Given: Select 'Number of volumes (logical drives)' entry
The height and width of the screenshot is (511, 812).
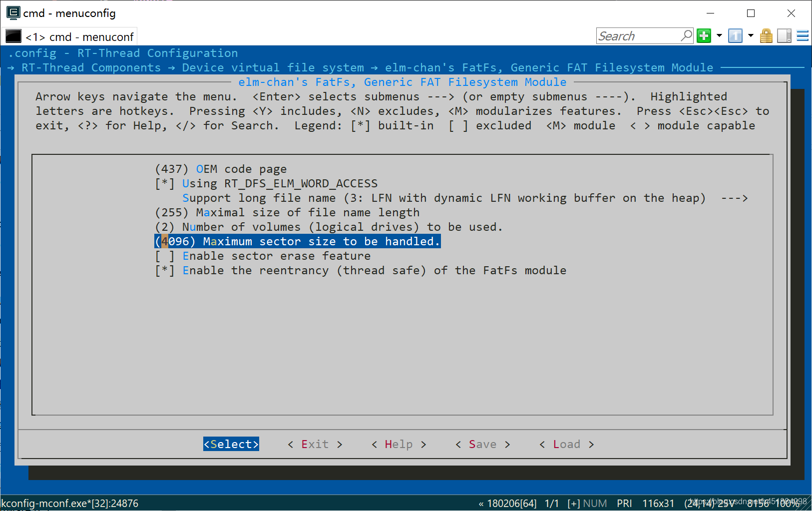Looking at the screenshot, I should (x=329, y=227).
